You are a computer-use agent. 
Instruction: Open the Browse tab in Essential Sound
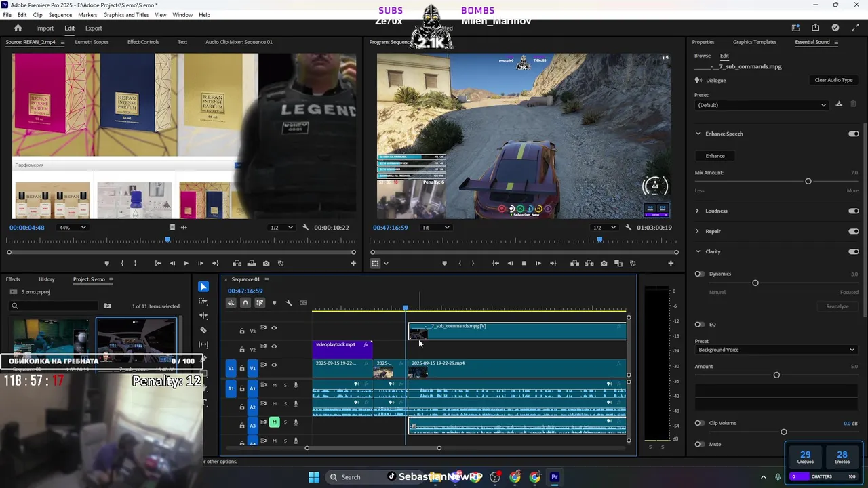pos(703,56)
